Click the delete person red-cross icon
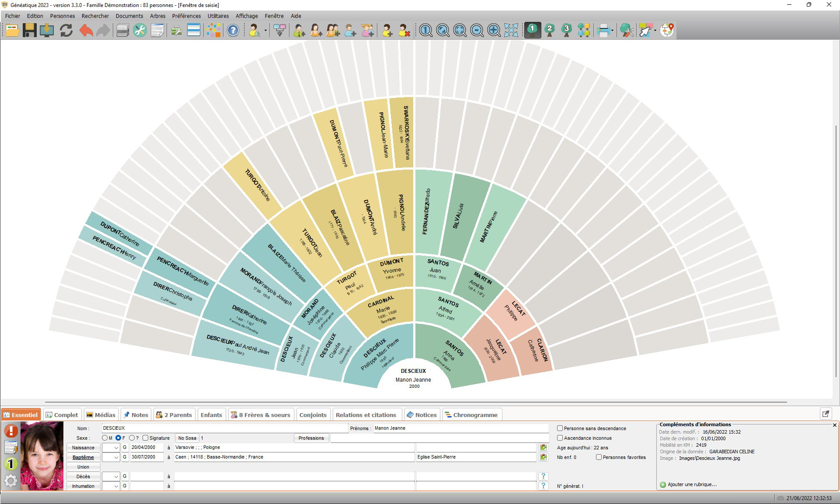 (404, 30)
